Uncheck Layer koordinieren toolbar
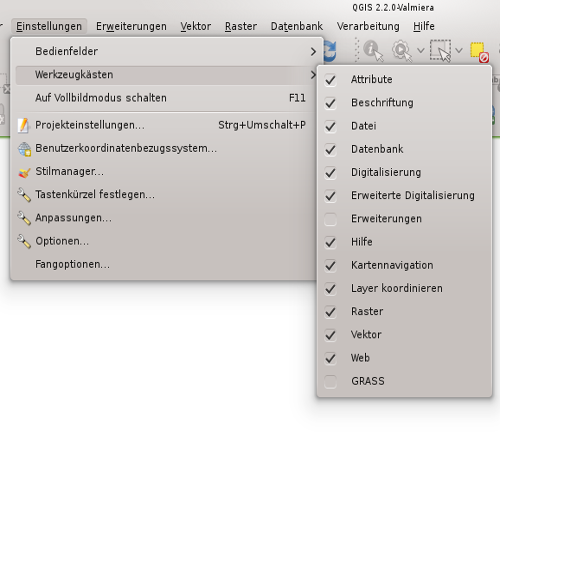The width and height of the screenshot is (578, 569). (x=330, y=289)
